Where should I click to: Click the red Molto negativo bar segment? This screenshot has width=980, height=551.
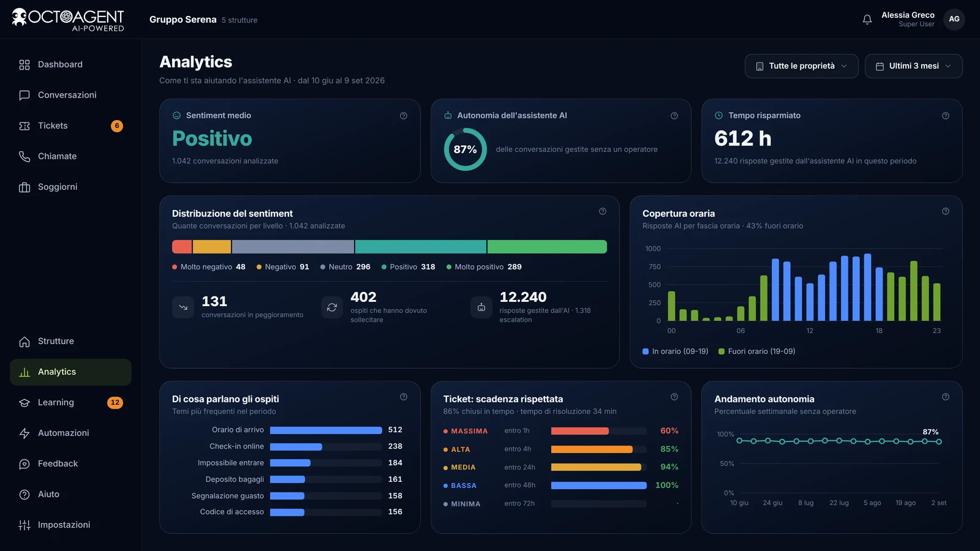pyautogui.click(x=182, y=247)
